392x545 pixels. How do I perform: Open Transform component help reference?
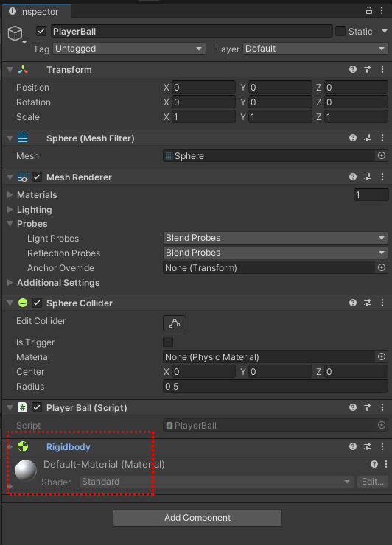353,69
